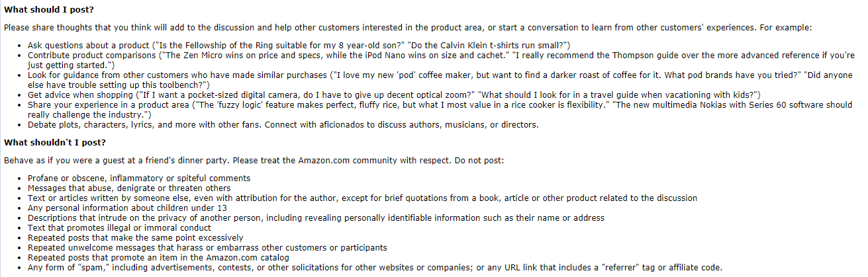Click the "Behave as if you were a guest" paragraph
Viewport: 868px width, 277px height.
[x=254, y=161]
